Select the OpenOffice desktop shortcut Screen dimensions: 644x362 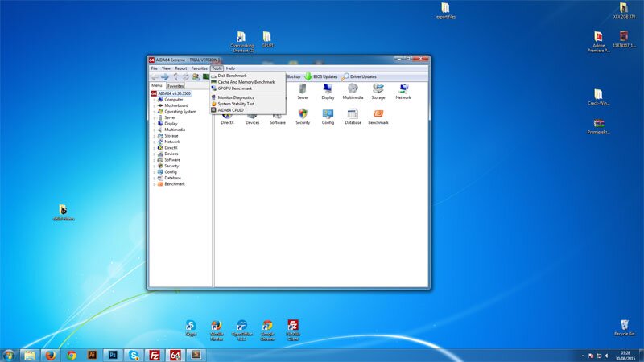point(242,330)
